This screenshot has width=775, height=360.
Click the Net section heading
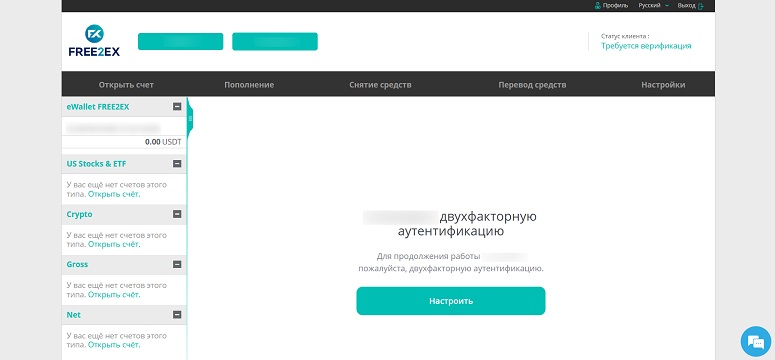pos(74,315)
